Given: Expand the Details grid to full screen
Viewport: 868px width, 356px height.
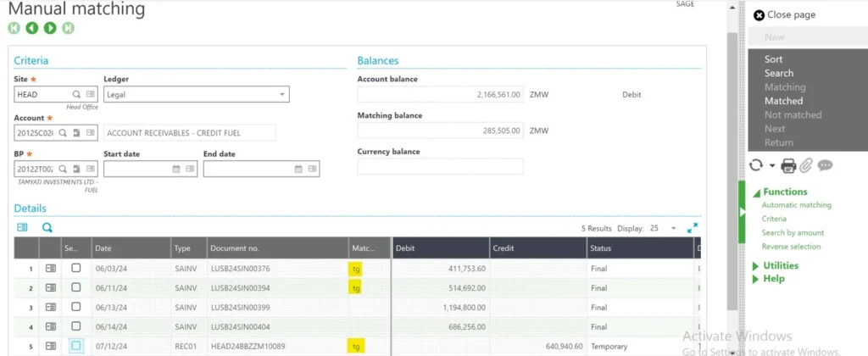Looking at the screenshot, I should pos(693,228).
